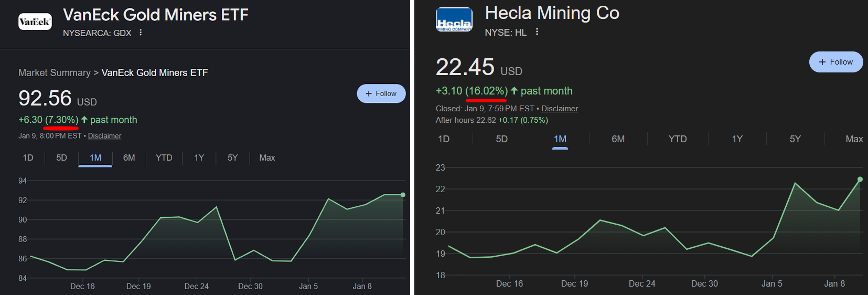Click the Dec 24 date label on the Hecla chart
Image resolution: width=868 pixels, height=295 pixels.
point(642,283)
